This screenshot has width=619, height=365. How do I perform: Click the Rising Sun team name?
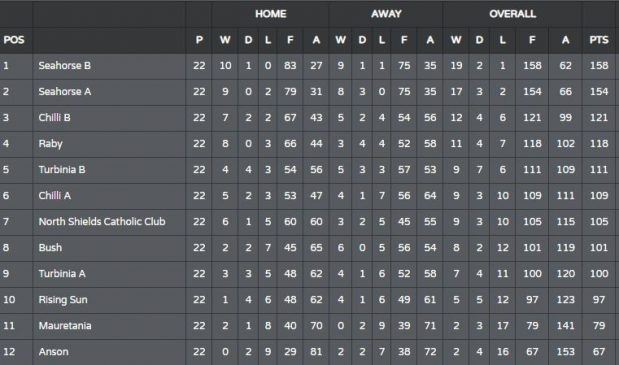pyautogui.click(x=63, y=300)
